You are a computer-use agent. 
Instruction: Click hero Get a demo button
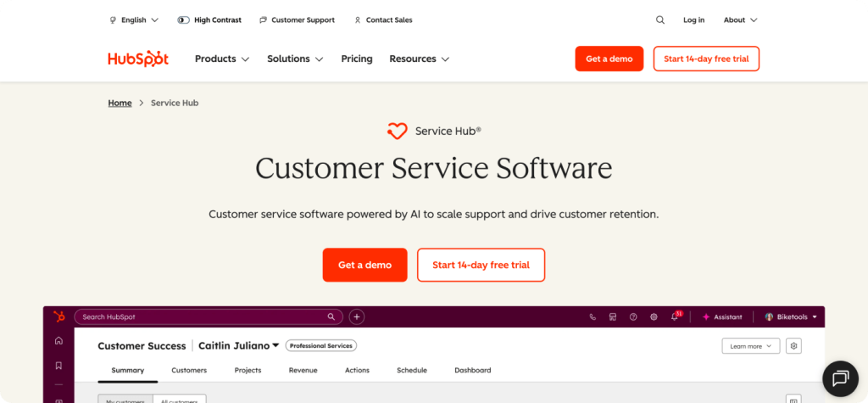364,265
